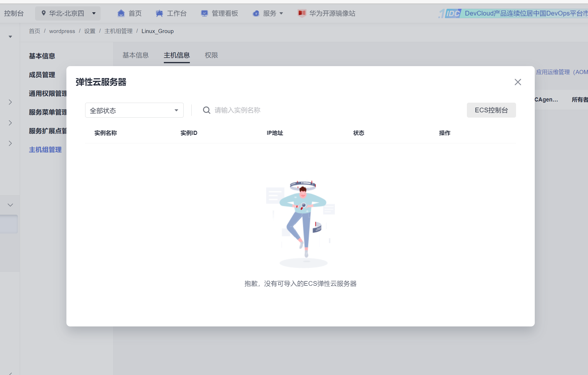Expand the 服务 menu arrow
Viewport: 588px width, 375px height.
(x=281, y=13)
